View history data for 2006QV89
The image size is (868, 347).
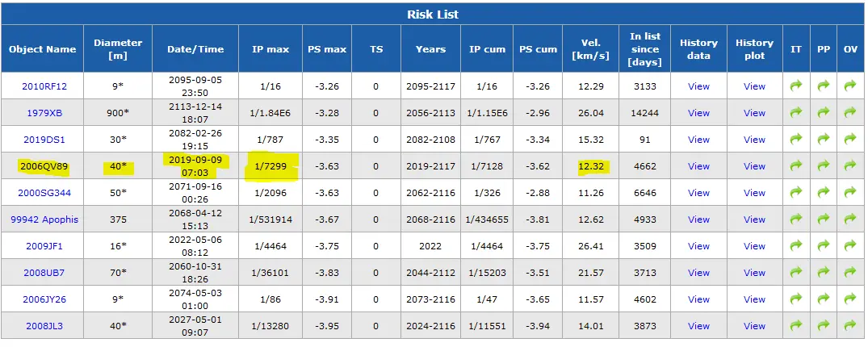coord(698,166)
